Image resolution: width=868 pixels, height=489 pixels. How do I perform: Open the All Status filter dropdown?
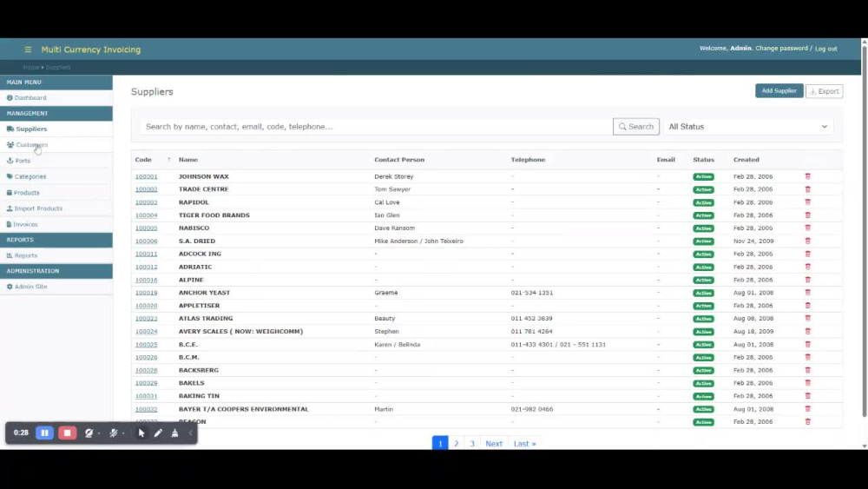click(x=748, y=127)
